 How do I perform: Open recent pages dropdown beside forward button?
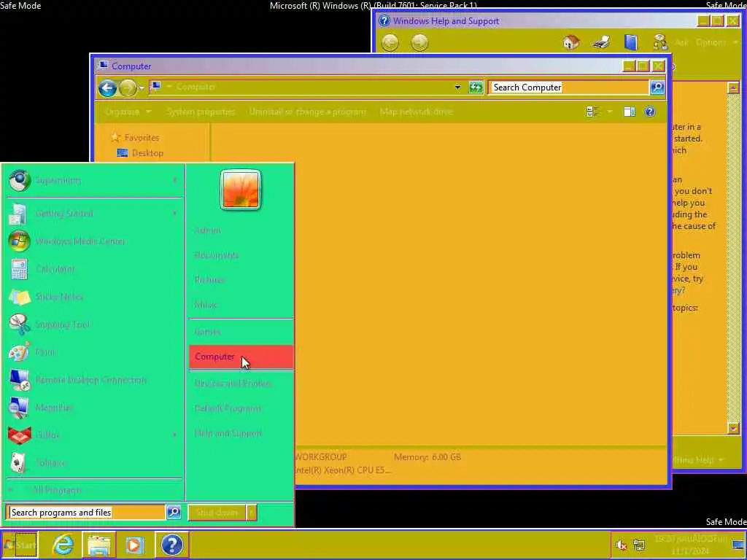pyautogui.click(x=142, y=88)
